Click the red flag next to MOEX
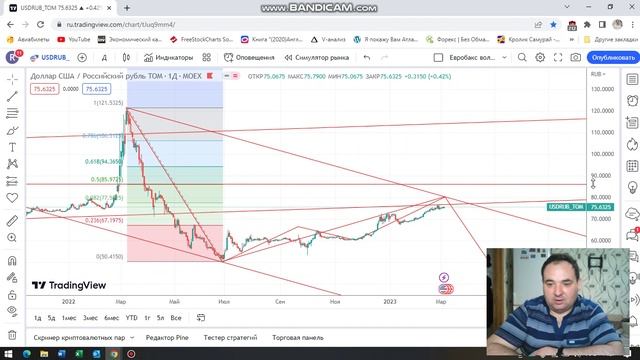 click(210, 76)
